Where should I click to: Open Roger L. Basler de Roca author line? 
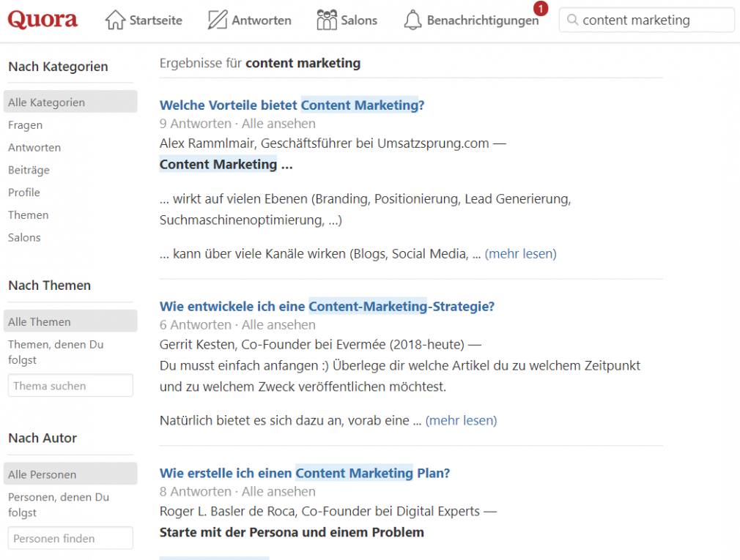[328, 512]
